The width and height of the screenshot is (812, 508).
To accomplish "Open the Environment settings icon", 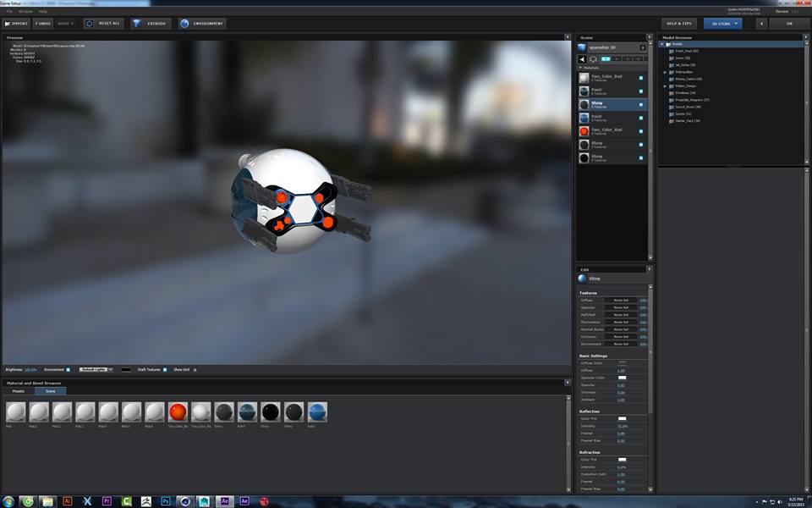I will [x=184, y=24].
